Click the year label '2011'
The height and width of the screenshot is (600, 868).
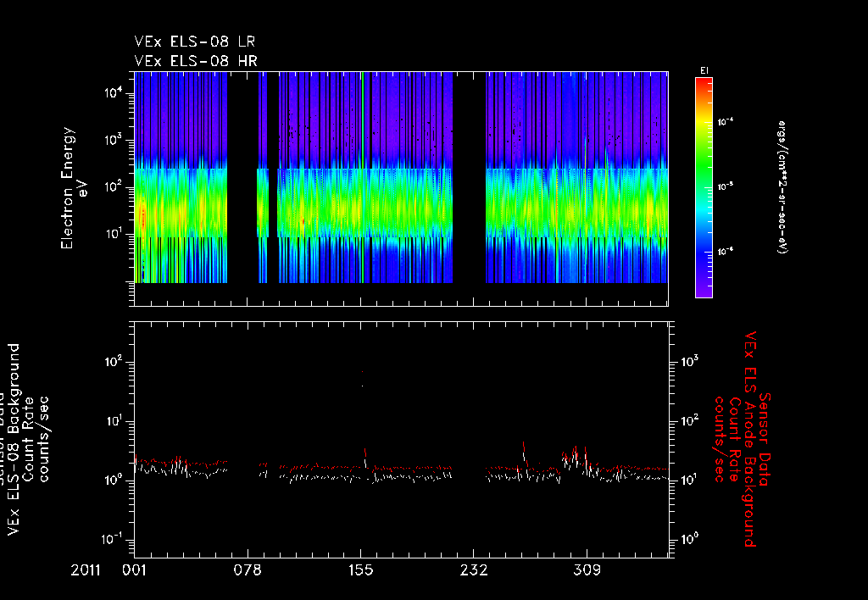pyautogui.click(x=86, y=570)
